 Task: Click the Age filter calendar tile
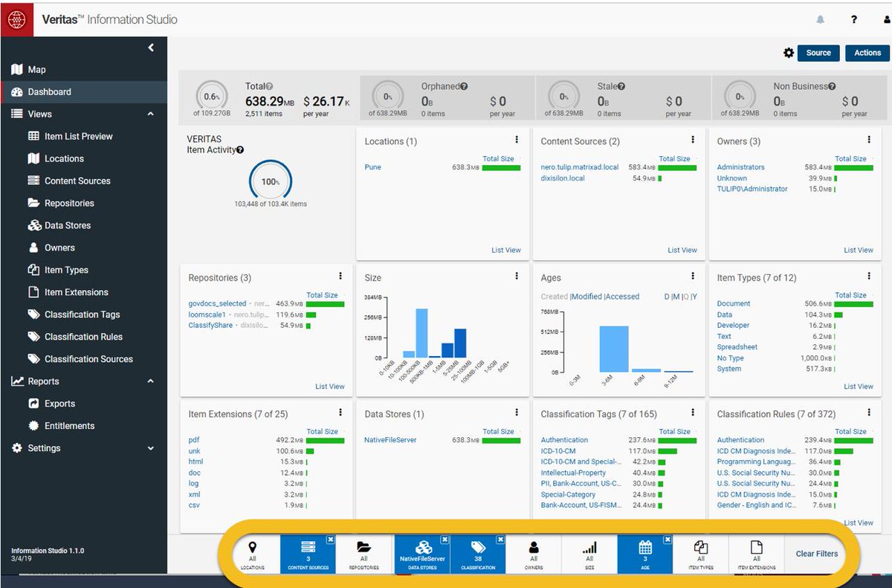(645, 554)
